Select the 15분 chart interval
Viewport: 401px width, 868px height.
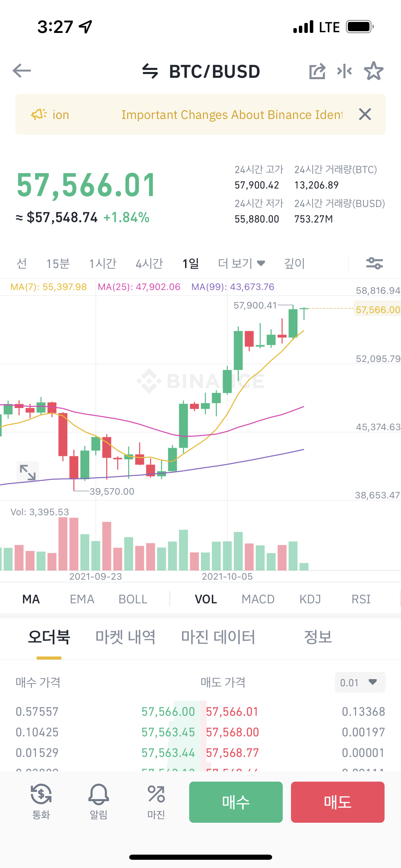(58, 263)
